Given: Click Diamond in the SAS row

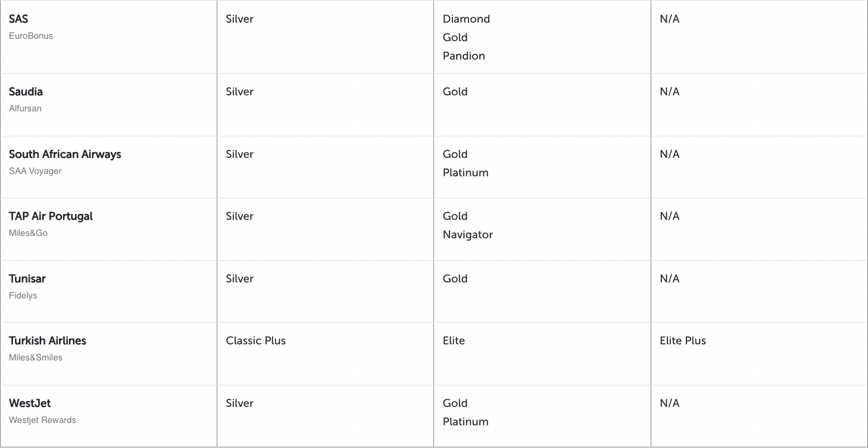Looking at the screenshot, I should (466, 19).
